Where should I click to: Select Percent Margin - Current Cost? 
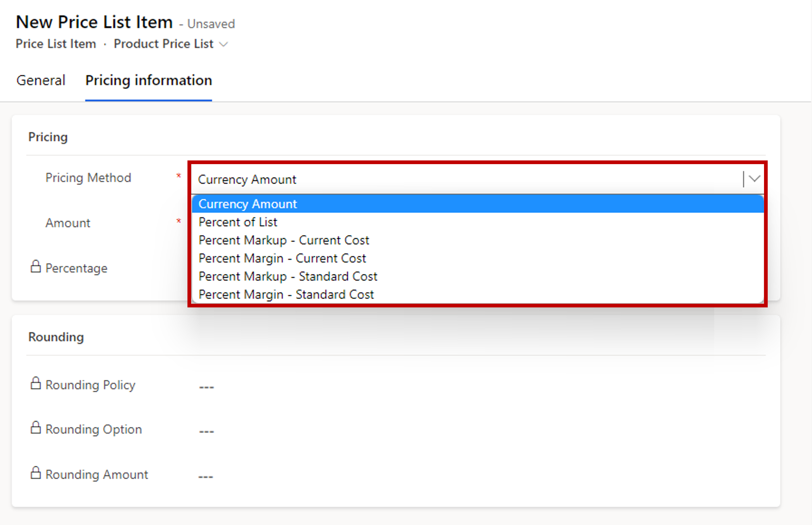478,258
